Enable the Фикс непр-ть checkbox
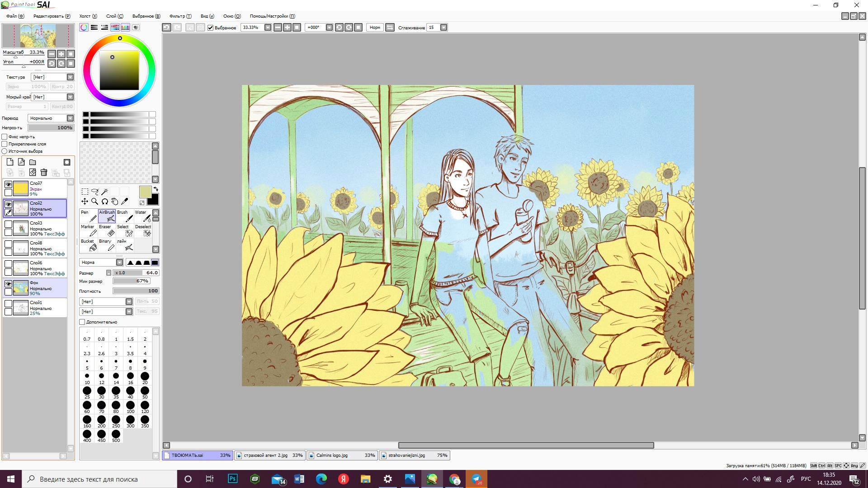Viewport: 868px width, 488px height. tap(5, 136)
